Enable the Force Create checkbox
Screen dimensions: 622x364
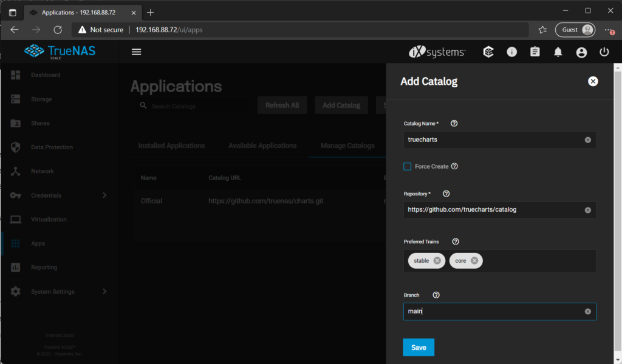pyautogui.click(x=408, y=166)
